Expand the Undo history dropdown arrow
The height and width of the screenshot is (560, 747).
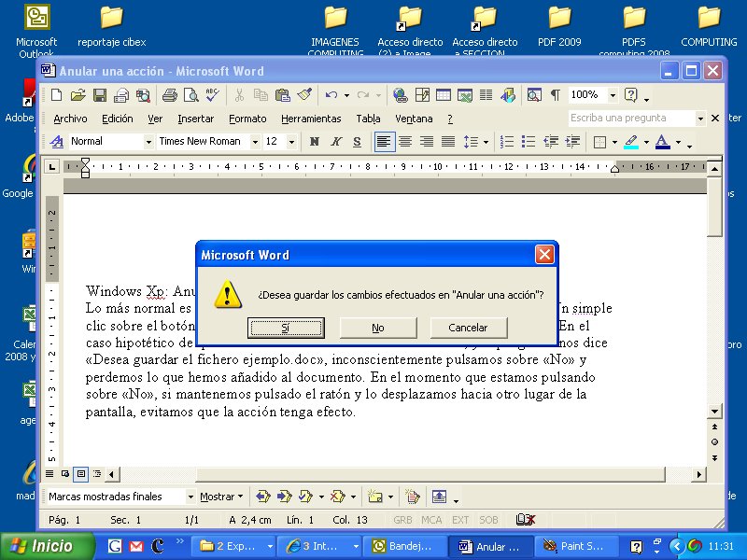[x=346, y=95]
